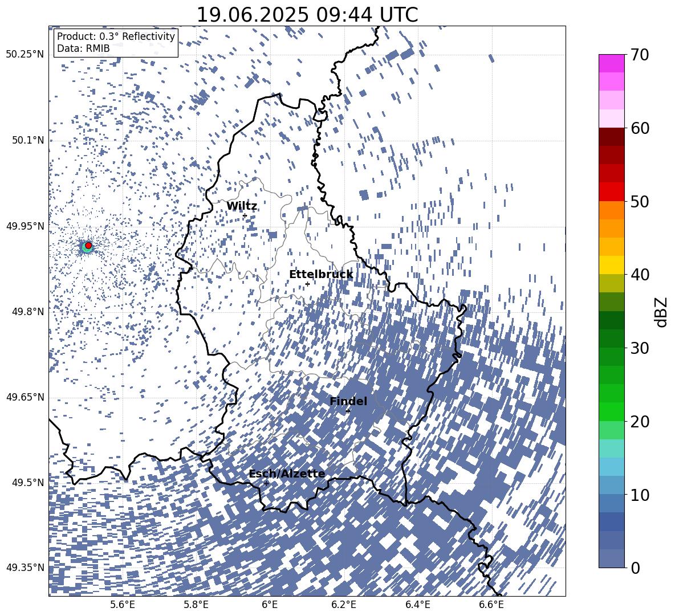
Task: Click the colorbar tick label 40
Action: (640, 275)
